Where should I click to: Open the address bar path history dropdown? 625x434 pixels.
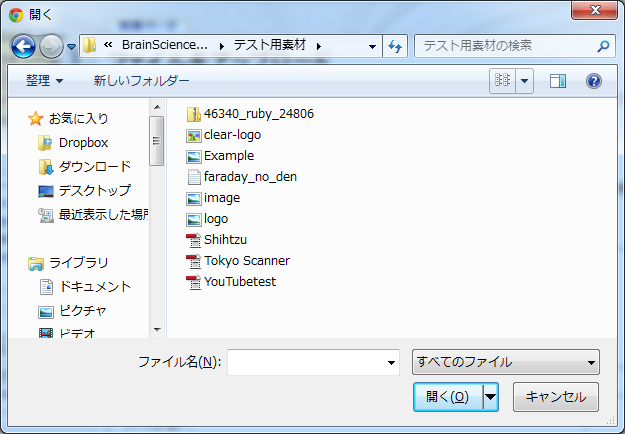pyautogui.click(x=372, y=46)
